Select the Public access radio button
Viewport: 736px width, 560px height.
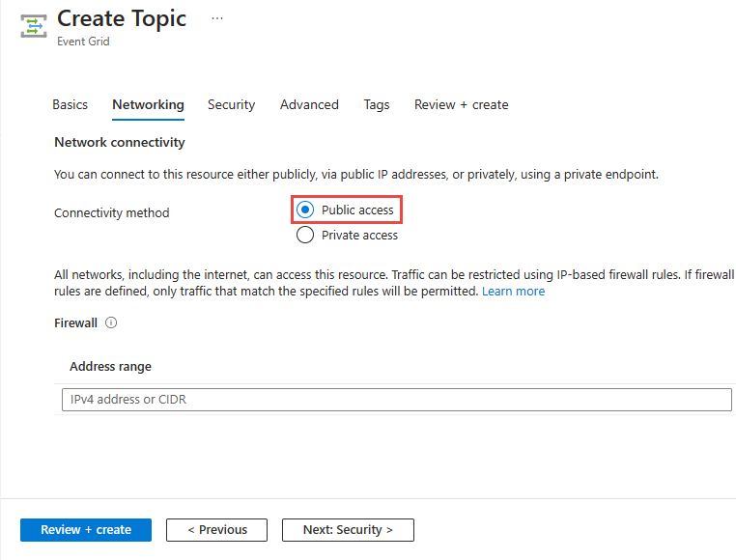(306, 210)
